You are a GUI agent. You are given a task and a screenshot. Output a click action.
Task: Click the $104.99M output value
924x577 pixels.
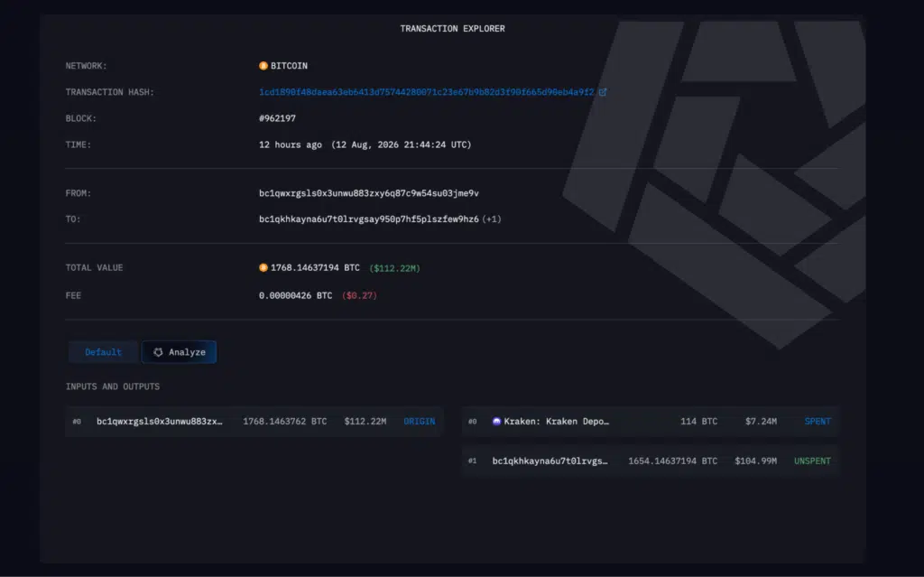pos(756,461)
